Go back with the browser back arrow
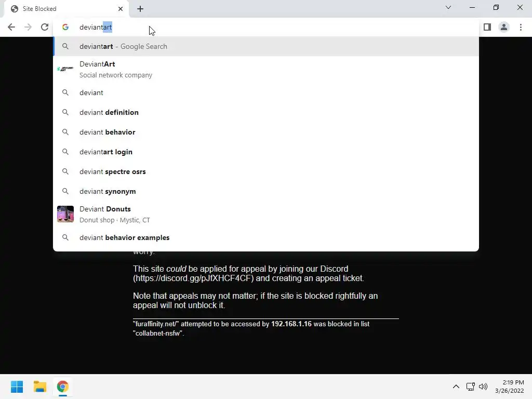 (11, 27)
